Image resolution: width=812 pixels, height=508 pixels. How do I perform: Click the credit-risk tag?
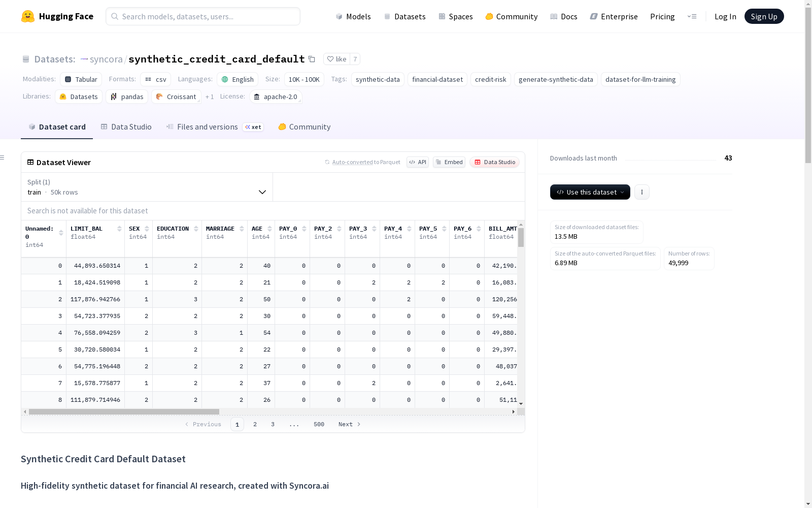coord(491,79)
